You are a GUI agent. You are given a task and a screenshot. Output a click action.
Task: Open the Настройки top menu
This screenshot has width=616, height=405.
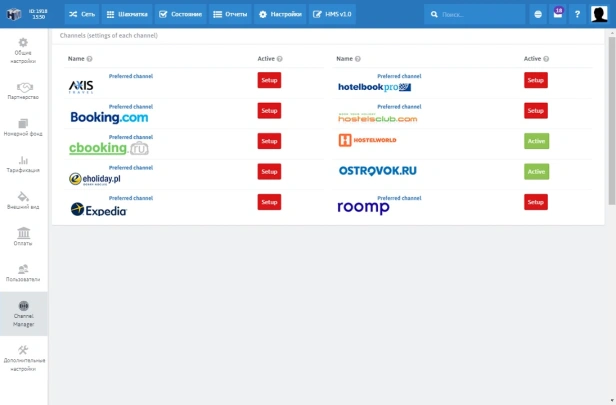[279, 14]
